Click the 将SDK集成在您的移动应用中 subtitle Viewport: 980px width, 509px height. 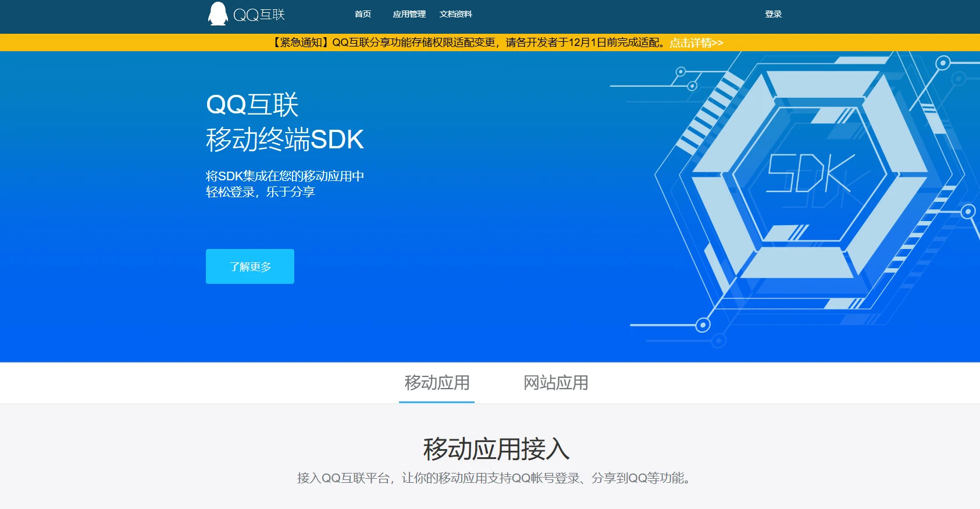pos(285,176)
